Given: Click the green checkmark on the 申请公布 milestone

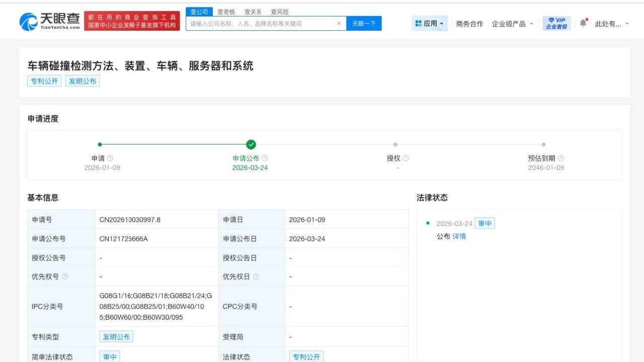Looking at the screenshot, I should click(x=251, y=144).
